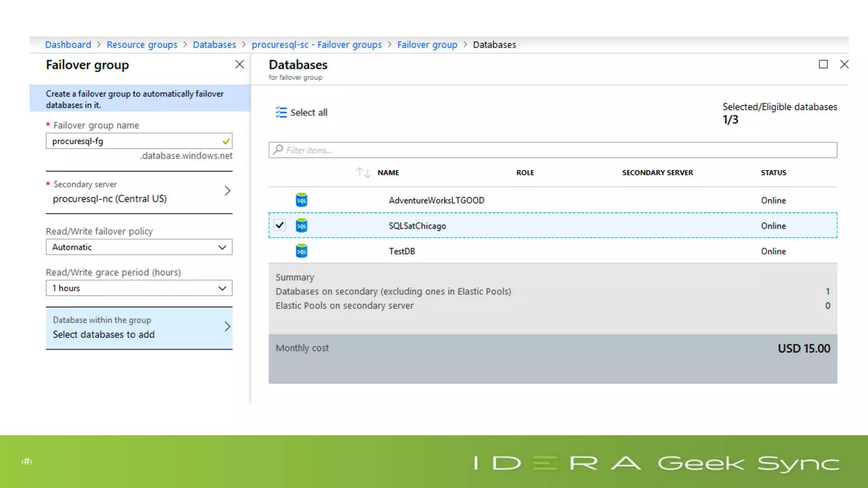868x488 pixels.
Task: Open the Read/Write grace period dropdown
Action: (139, 288)
